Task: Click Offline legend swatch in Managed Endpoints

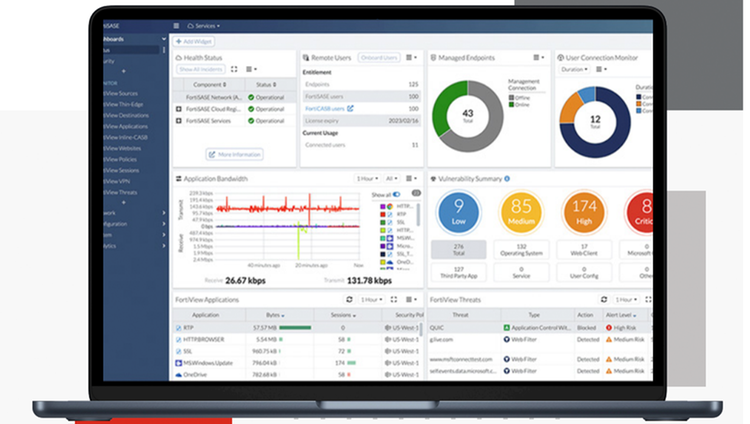Action: (511, 98)
